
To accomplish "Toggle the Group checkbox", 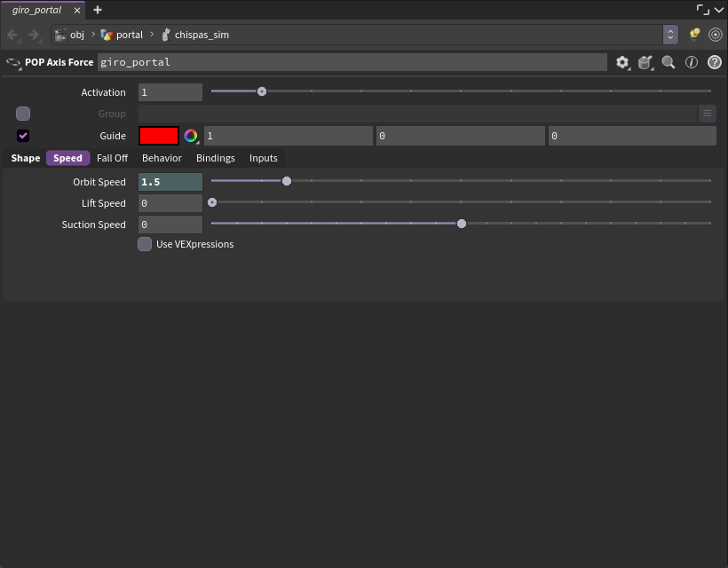I will click(x=23, y=114).
